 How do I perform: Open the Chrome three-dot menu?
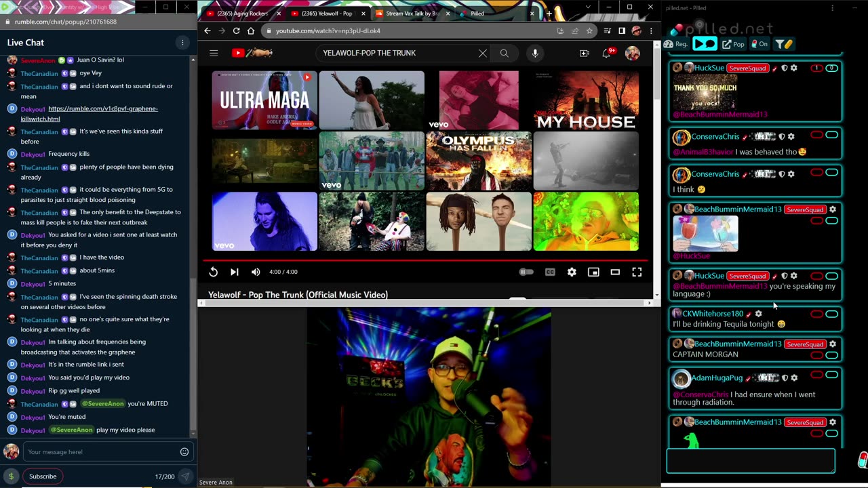651,30
